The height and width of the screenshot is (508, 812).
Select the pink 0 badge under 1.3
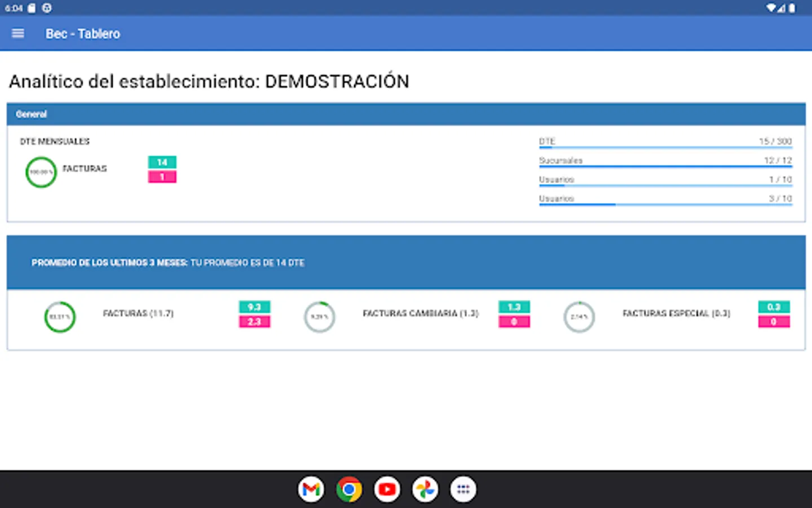514,322
